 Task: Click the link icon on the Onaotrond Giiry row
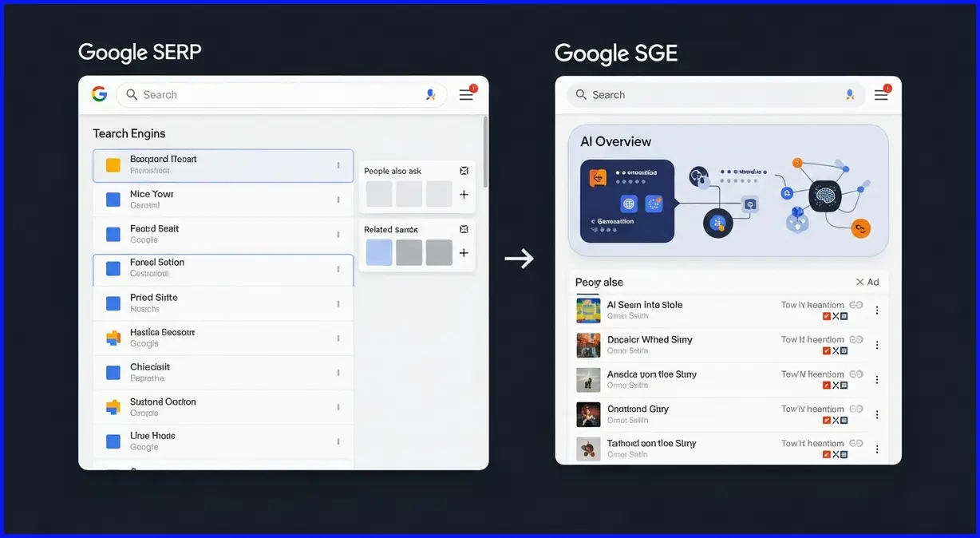(x=856, y=409)
